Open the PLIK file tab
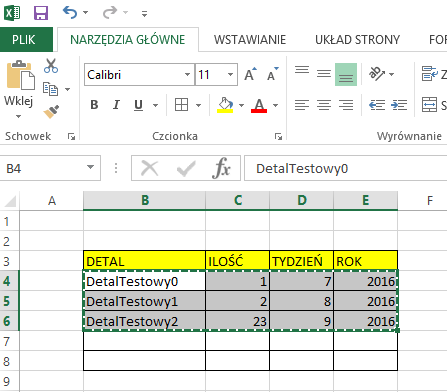Screen dimensions: 447x392 coord(26,40)
